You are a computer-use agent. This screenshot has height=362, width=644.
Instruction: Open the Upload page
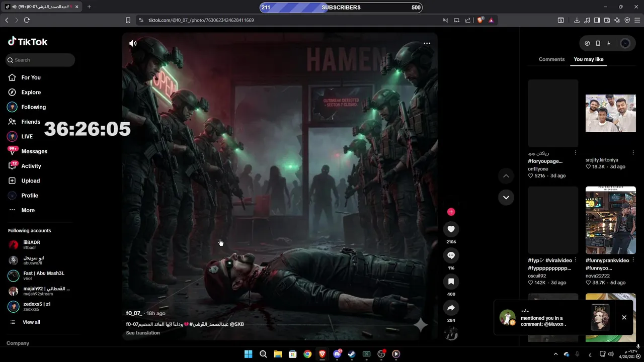coord(24,181)
